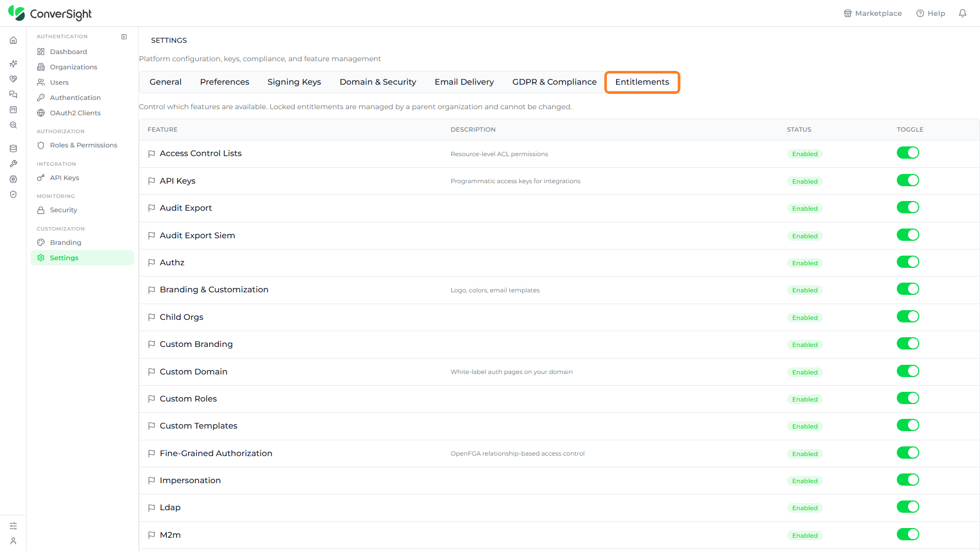Go to Organizations in the sidebar
The height and width of the screenshot is (551, 980).
82,67
